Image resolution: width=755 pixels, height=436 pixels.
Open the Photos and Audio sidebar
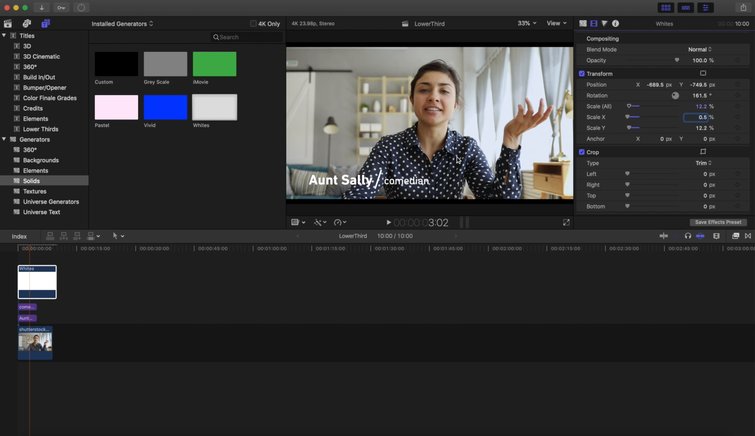[x=26, y=23]
